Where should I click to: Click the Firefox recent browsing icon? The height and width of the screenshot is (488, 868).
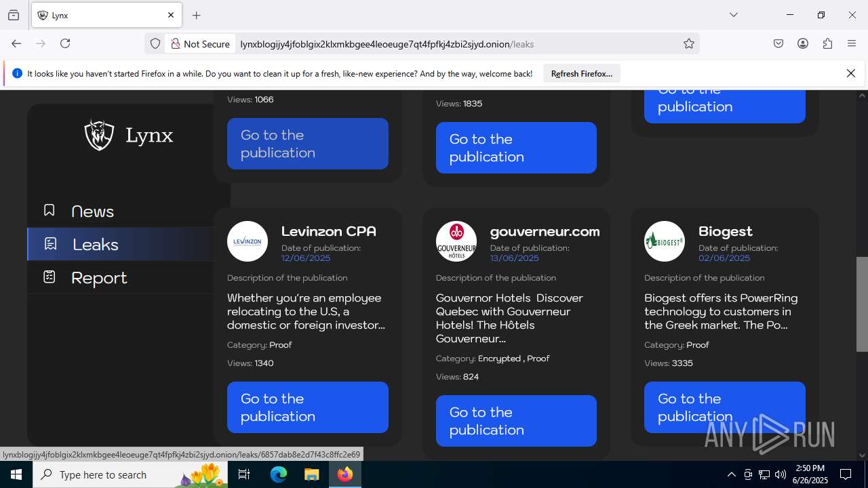14,15
